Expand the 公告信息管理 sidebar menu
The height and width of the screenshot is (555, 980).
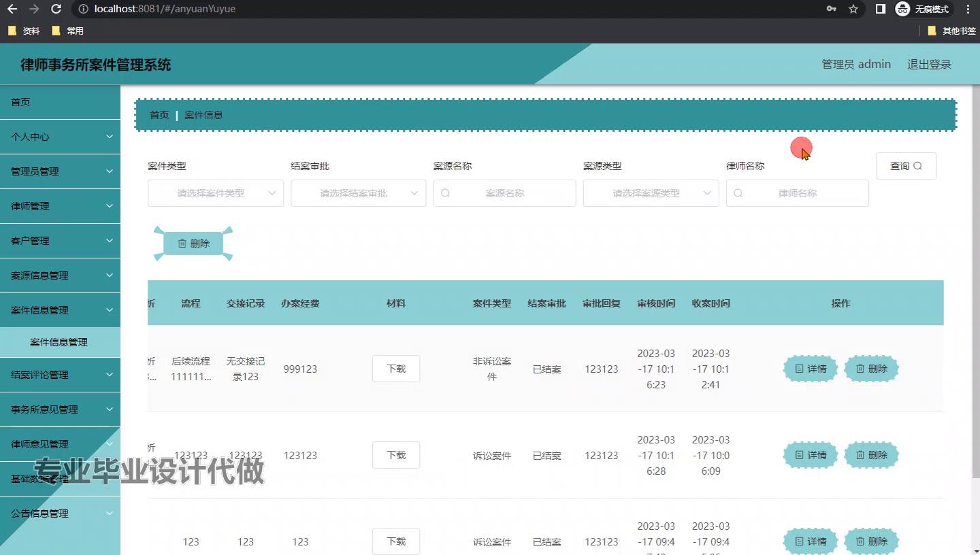tap(60, 514)
